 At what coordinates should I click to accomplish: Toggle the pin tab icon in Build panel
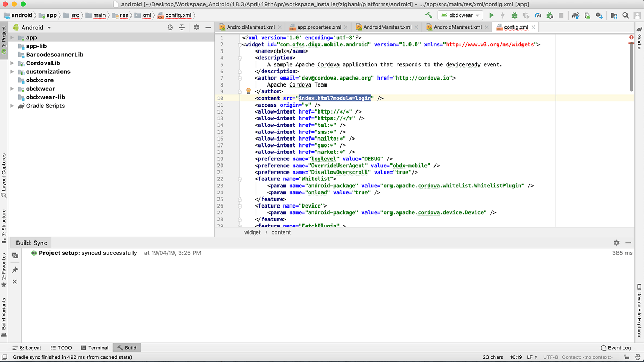coord(15,270)
